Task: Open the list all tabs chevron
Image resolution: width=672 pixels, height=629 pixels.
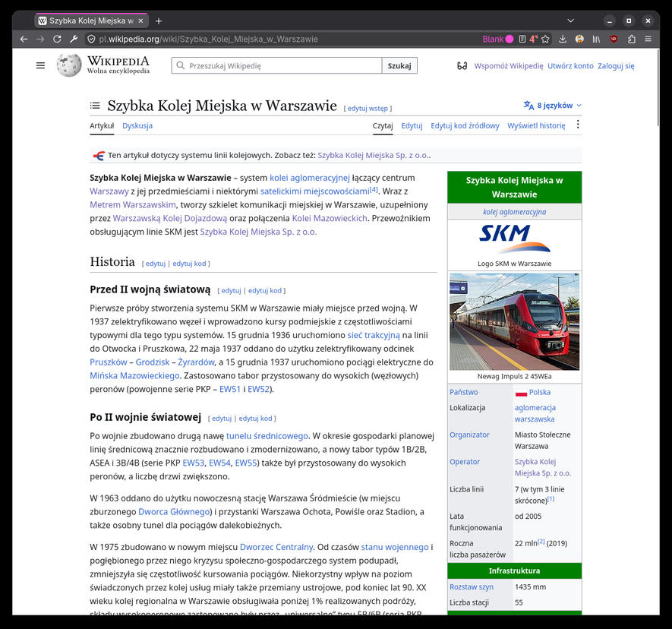Action: coord(570,21)
